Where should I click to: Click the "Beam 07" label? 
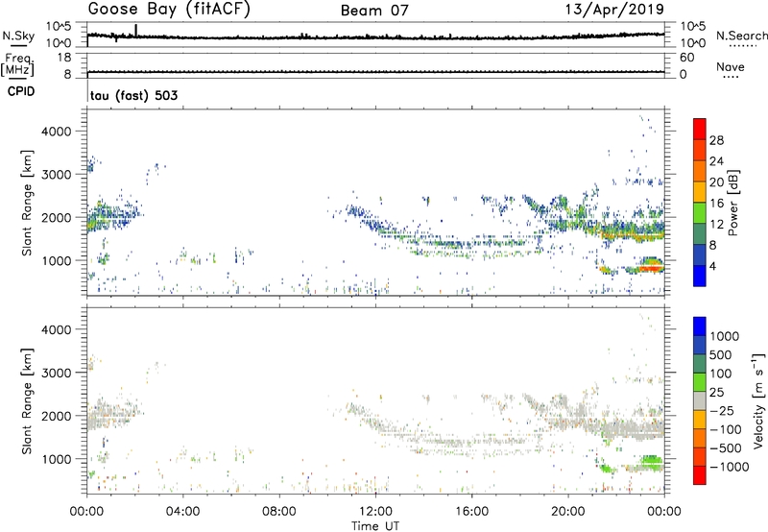pyautogui.click(x=374, y=11)
